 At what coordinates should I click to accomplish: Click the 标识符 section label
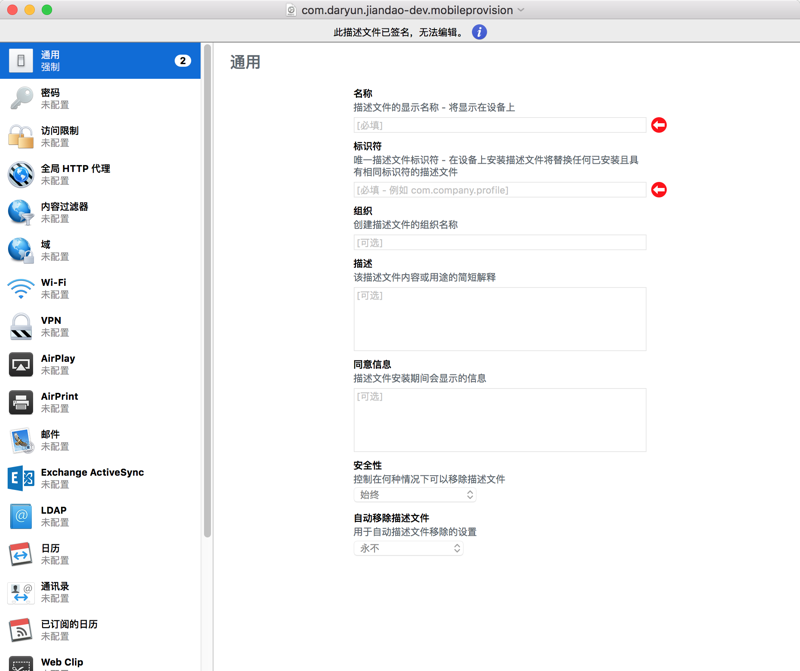click(x=367, y=146)
